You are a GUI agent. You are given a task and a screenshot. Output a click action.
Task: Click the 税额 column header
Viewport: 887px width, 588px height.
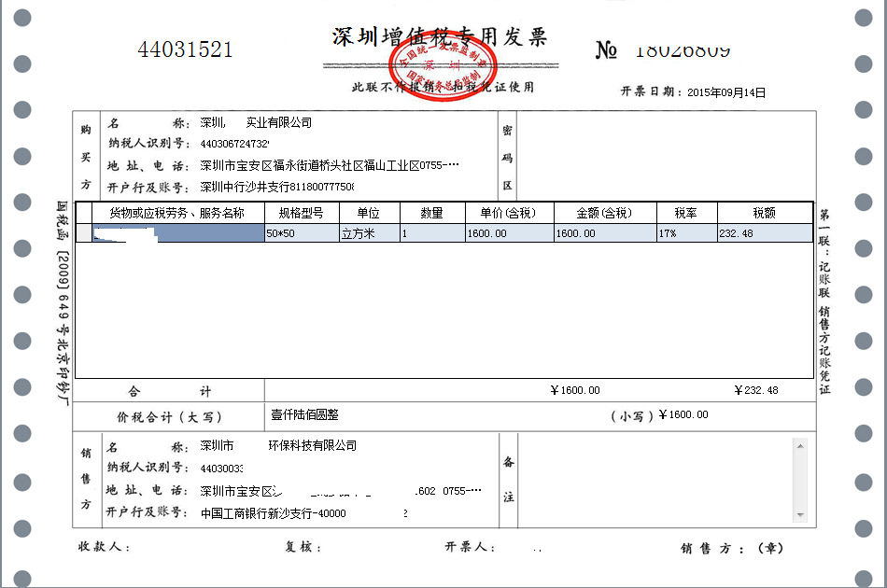tap(765, 213)
